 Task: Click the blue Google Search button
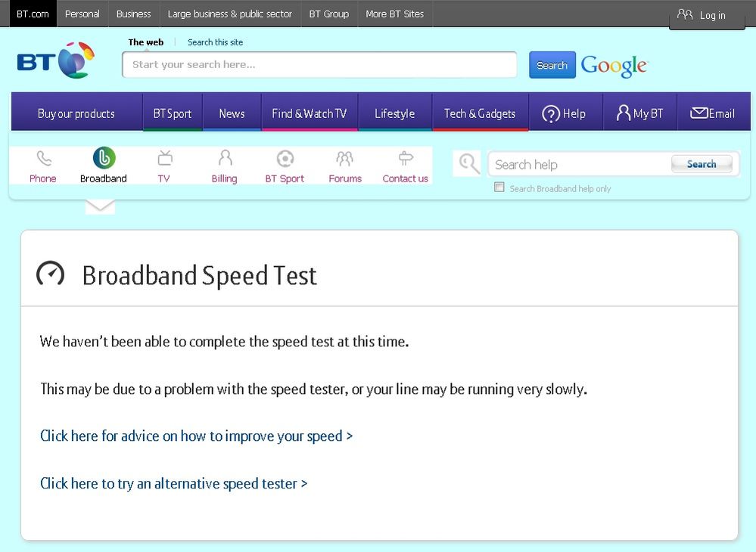pyautogui.click(x=552, y=65)
